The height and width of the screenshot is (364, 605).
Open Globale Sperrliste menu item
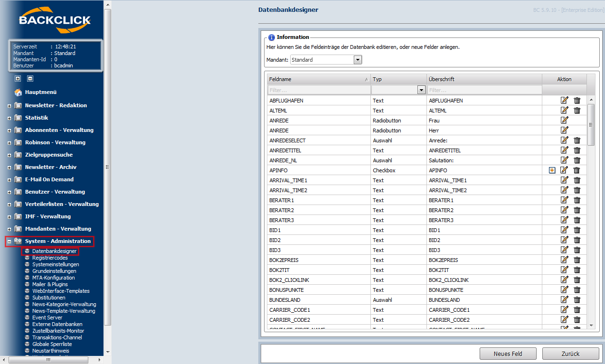click(x=52, y=344)
